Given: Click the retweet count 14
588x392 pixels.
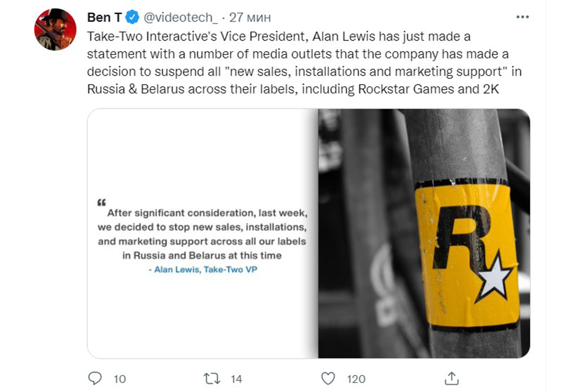Looking at the screenshot, I should point(236,379).
